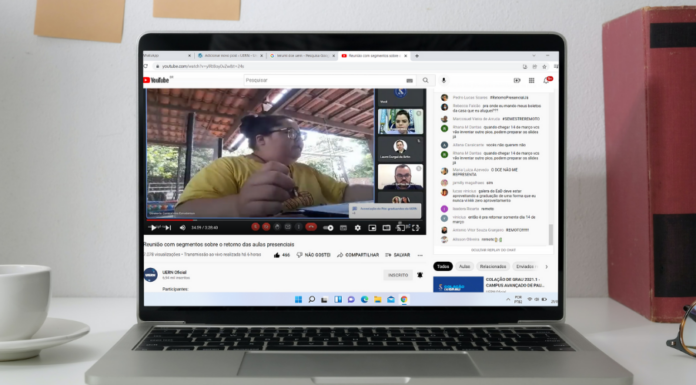This screenshot has width=696, height=385.
Task: Like the video with thumbs up
Action: (x=281, y=255)
